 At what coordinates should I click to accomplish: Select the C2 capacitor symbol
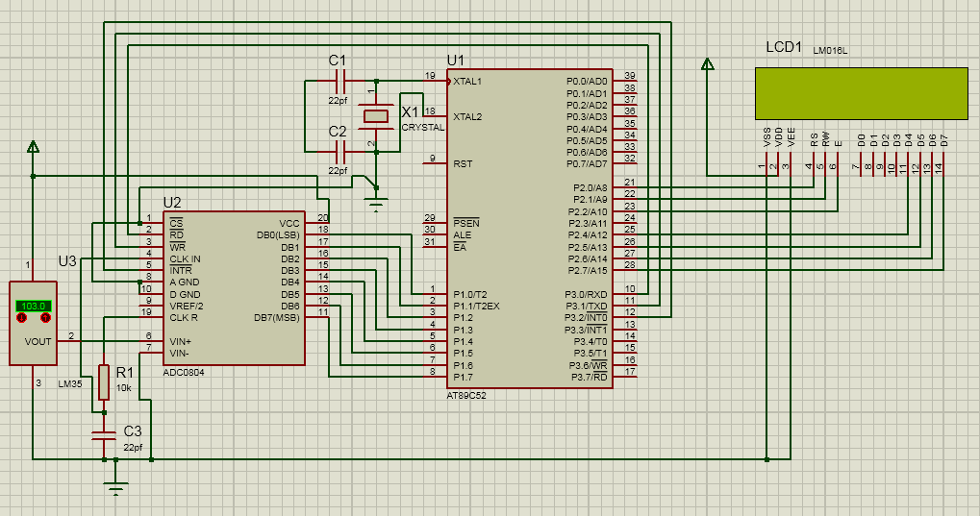pyautogui.click(x=340, y=151)
